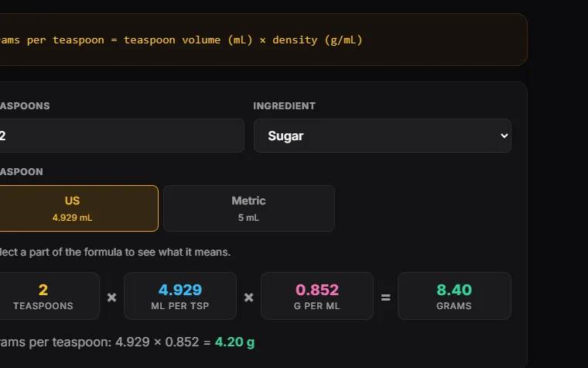This screenshot has width=588, height=368.
Task: Select the Metric 5 mL teaspoon option
Action: tap(249, 208)
